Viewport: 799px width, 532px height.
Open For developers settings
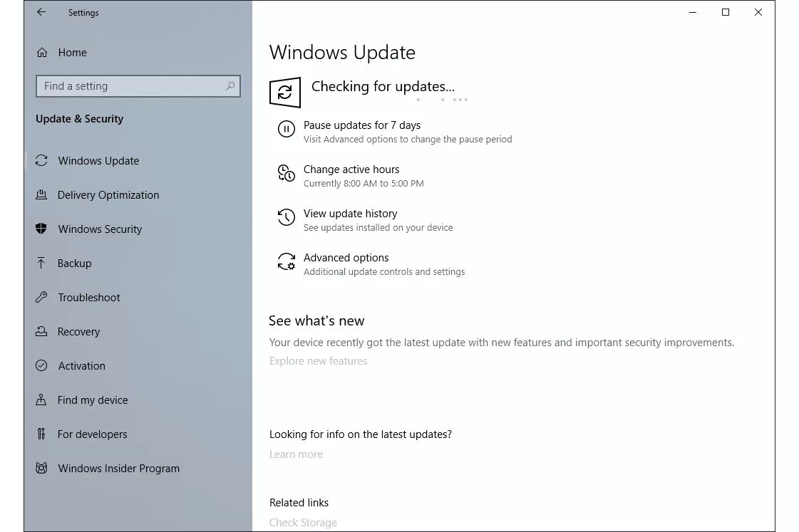(92, 434)
